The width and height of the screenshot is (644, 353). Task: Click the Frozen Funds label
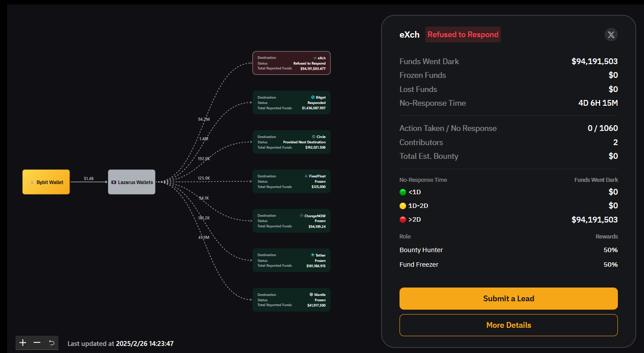click(423, 75)
